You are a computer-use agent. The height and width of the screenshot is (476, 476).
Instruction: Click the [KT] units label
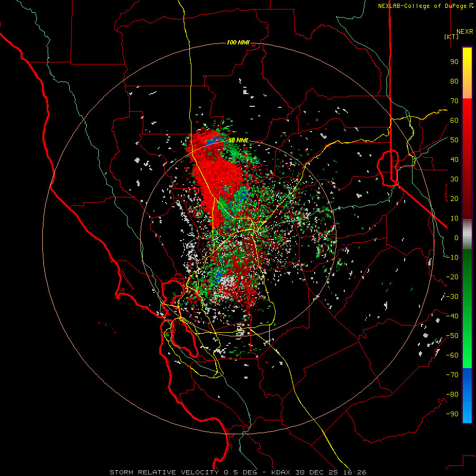pyautogui.click(x=451, y=36)
